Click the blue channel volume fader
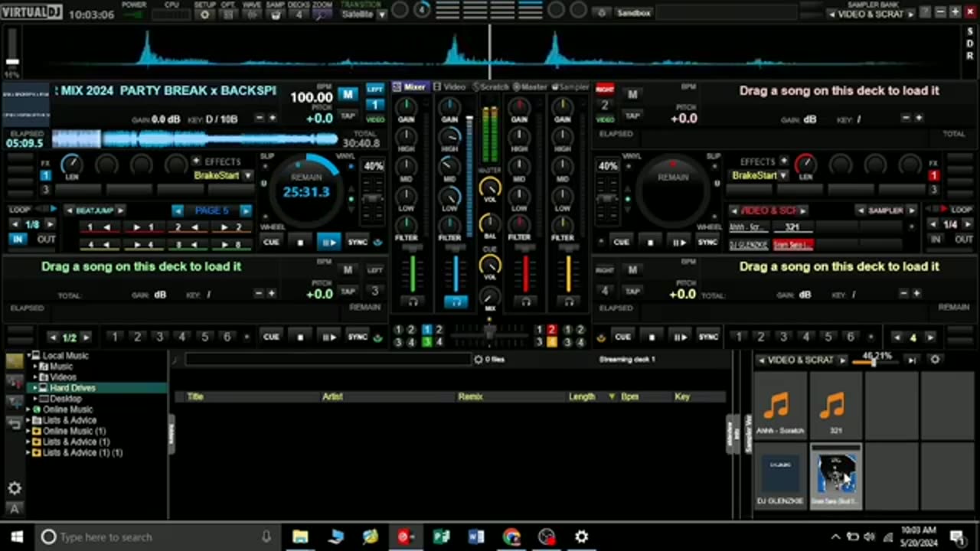This screenshot has height=551, width=980. pyautogui.click(x=456, y=272)
